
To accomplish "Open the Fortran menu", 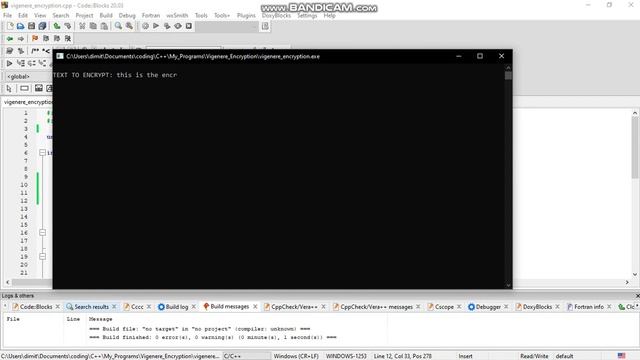I will tap(151, 16).
